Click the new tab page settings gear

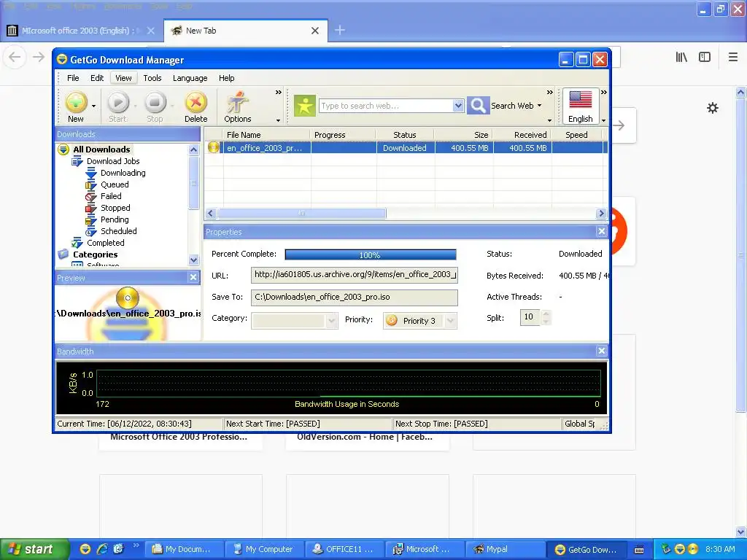pyautogui.click(x=712, y=108)
